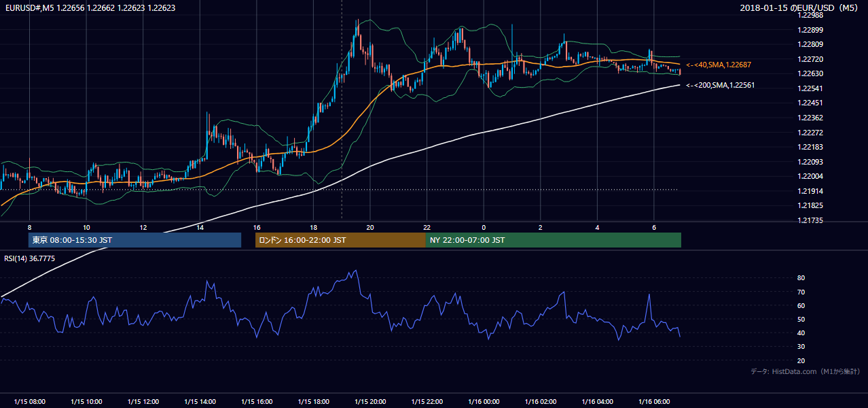The height and width of the screenshot is (408, 868).
Task: Click the orange 40 SMA label 1.22687
Action: 719,65
